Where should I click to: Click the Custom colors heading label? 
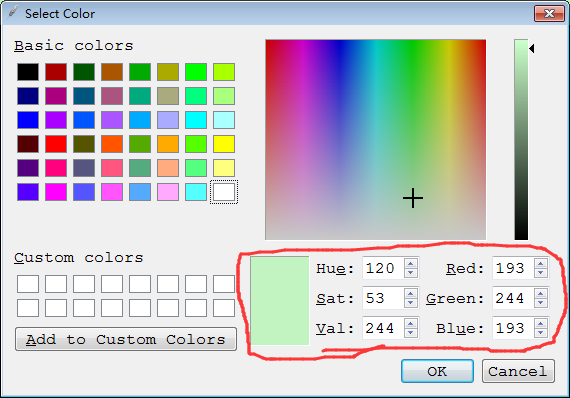[79, 258]
